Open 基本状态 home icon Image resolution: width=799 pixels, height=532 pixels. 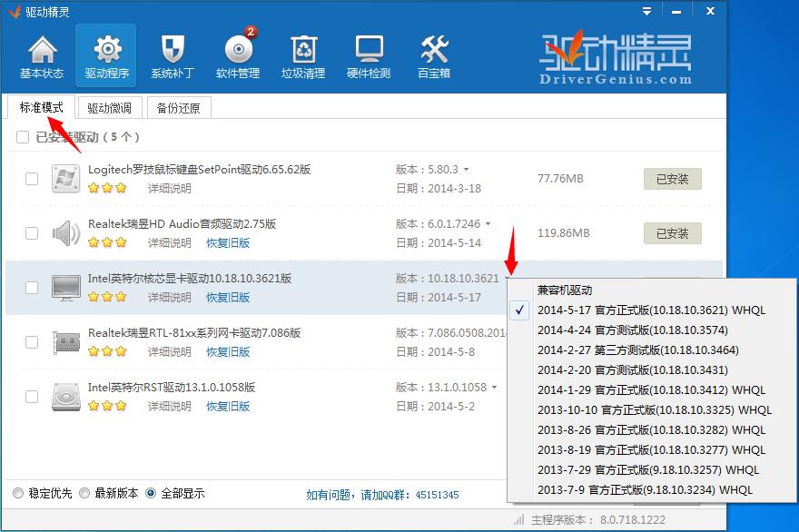[41, 56]
